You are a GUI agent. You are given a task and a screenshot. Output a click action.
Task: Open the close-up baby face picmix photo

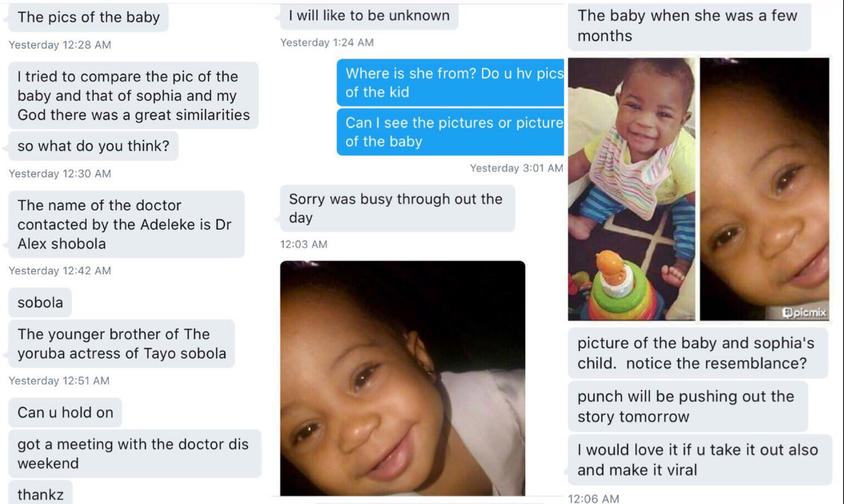pyautogui.click(x=764, y=189)
